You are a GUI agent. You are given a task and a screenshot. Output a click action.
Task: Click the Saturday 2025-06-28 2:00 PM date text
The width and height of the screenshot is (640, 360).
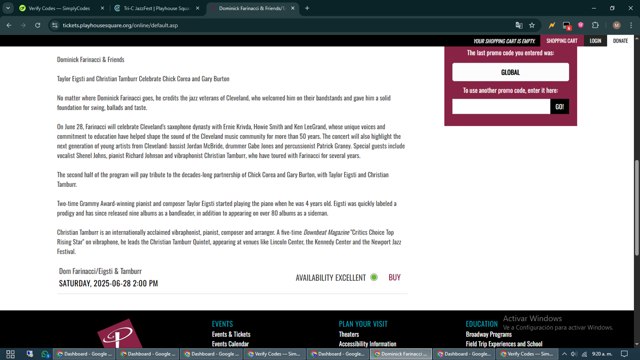point(108,283)
